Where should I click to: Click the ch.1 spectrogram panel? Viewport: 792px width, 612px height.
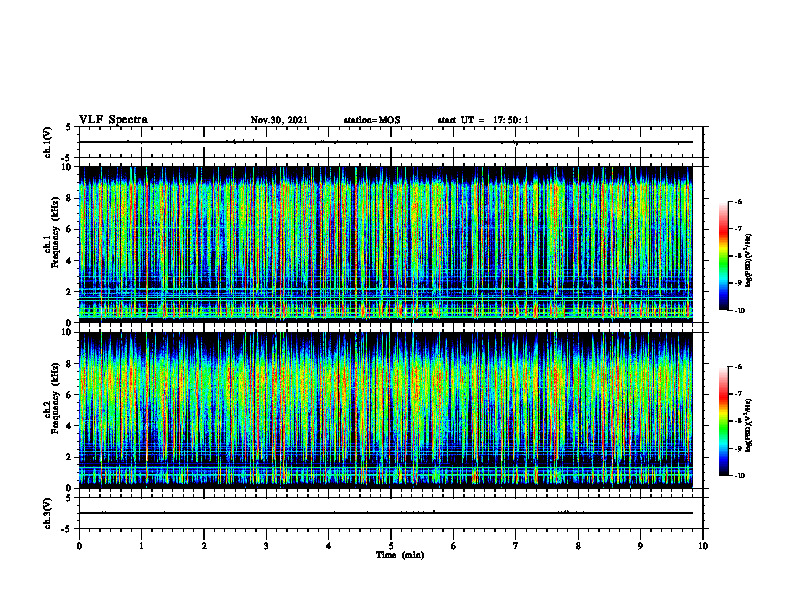coord(386,244)
